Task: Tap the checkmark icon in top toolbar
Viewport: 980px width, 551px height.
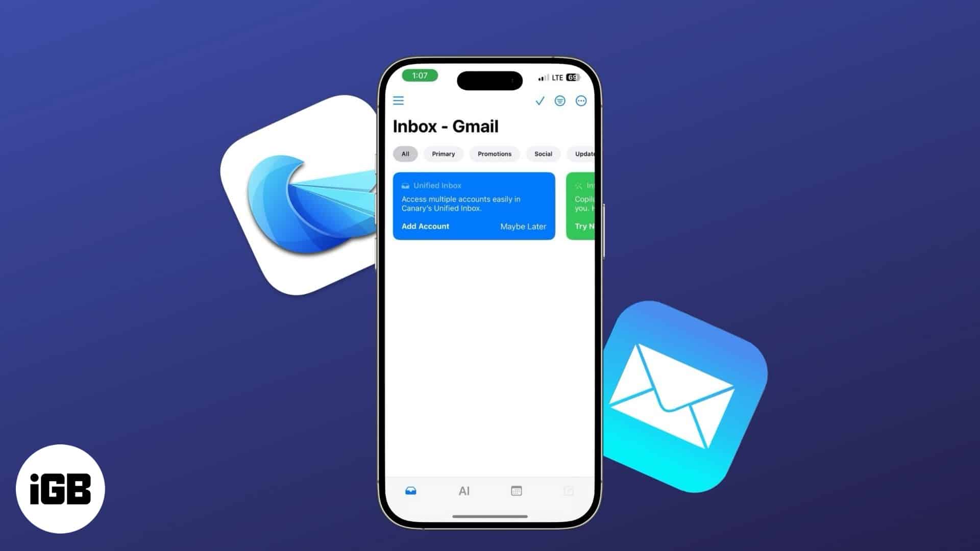Action: pyautogui.click(x=539, y=100)
